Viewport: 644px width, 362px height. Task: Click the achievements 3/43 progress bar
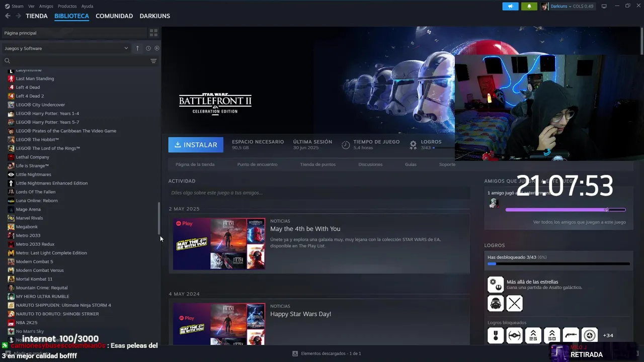[x=558, y=263]
